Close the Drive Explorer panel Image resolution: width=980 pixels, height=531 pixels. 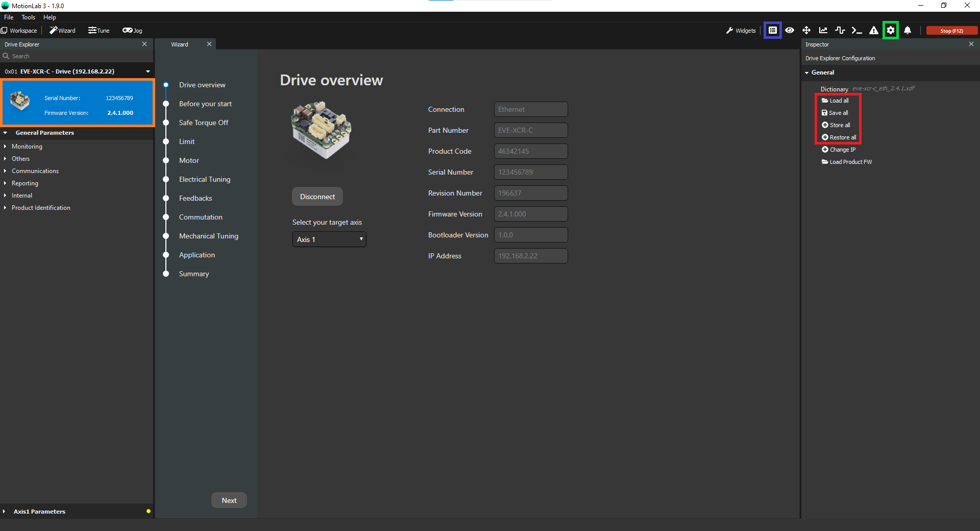point(144,44)
